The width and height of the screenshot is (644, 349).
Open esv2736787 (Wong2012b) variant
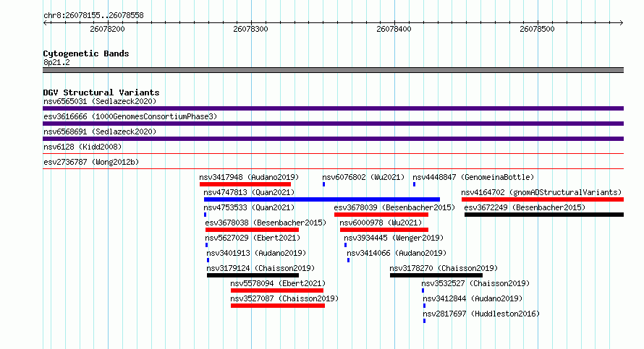click(x=91, y=162)
